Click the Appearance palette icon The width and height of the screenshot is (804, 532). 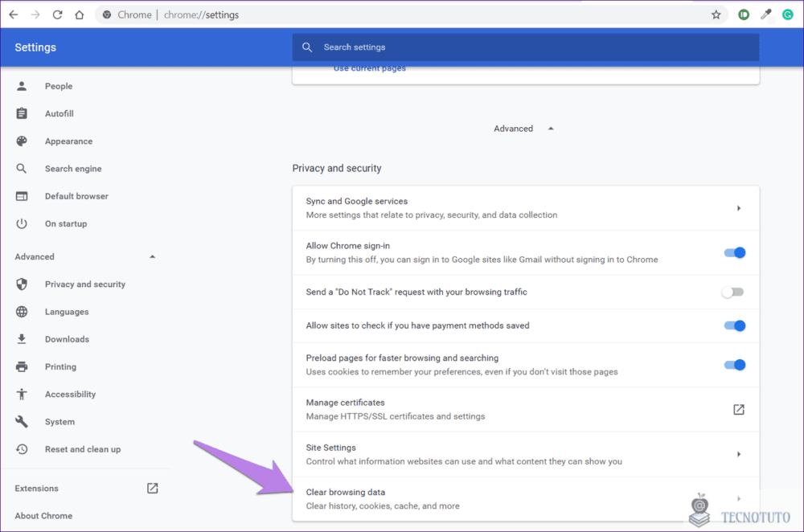click(22, 141)
